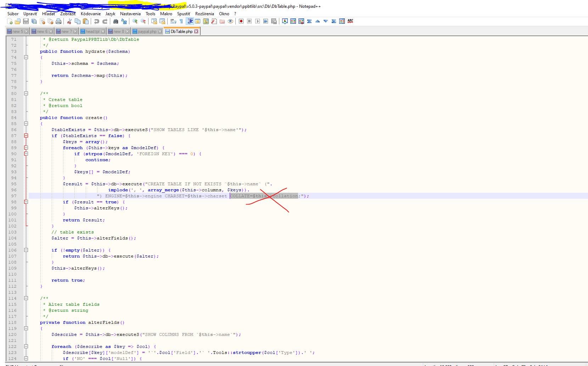Close the new 7 tab
Viewport: 588px width, 366px height.
[x=75, y=32]
